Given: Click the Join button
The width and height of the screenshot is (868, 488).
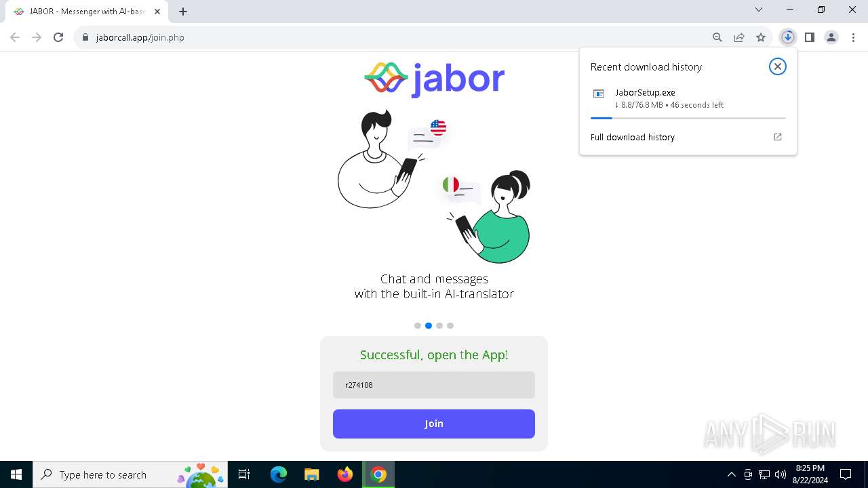Looking at the screenshot, I should coord(434,424).
